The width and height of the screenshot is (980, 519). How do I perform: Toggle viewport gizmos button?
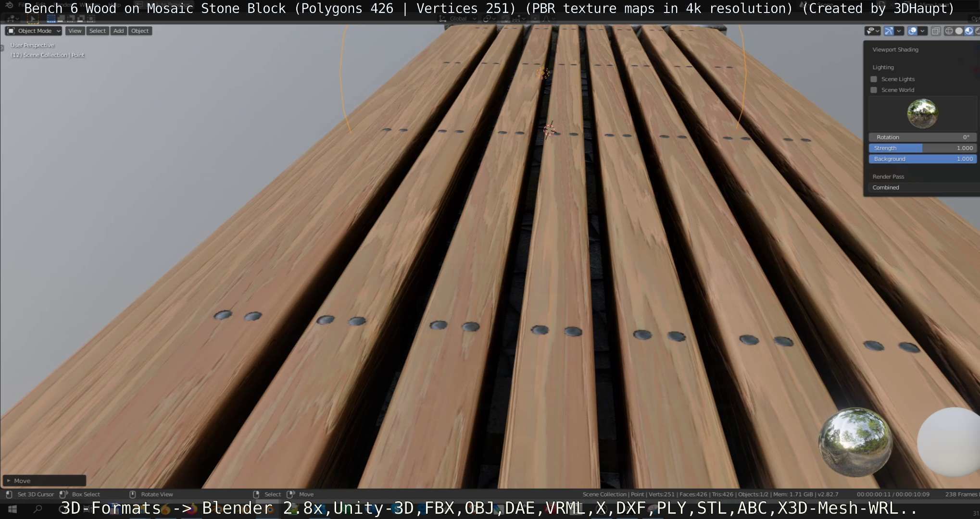[x=889, y=31]
